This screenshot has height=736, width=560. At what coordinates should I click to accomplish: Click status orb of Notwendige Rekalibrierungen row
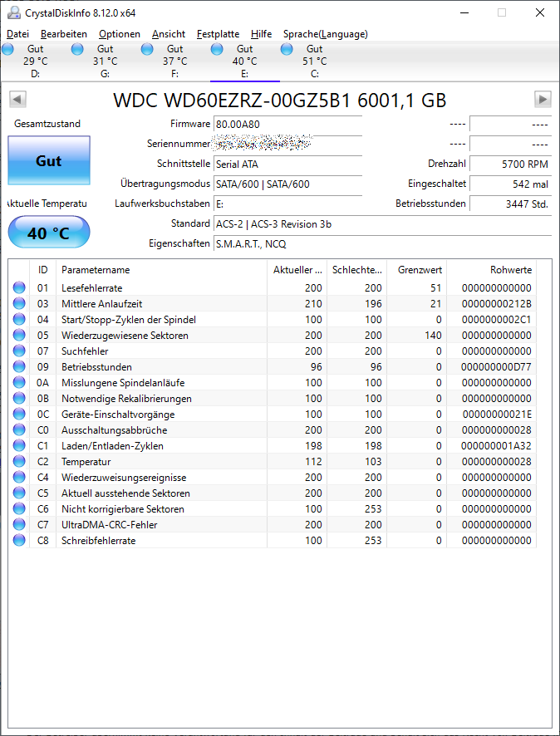pyautogui.click(x=19, y=399)
